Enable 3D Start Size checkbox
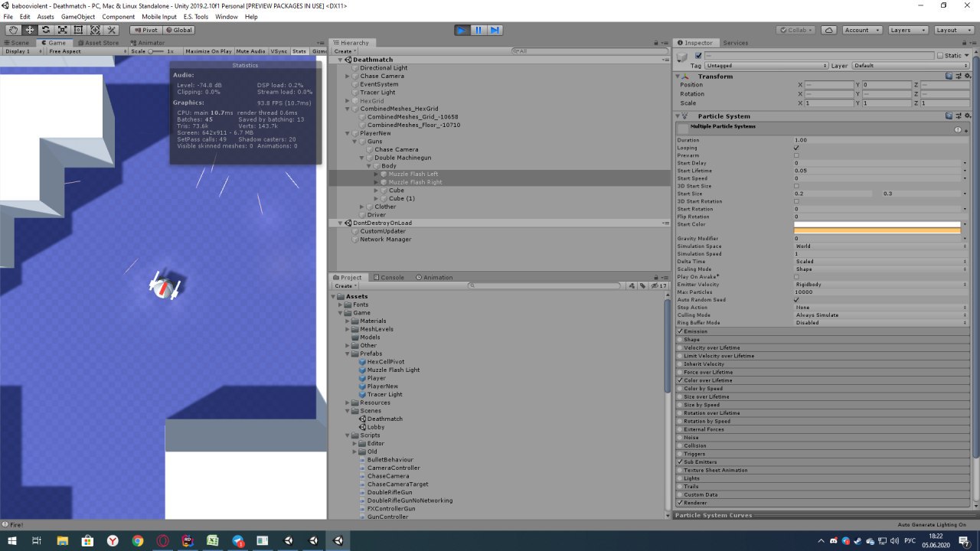980x551 pixels. pos(797,186)
